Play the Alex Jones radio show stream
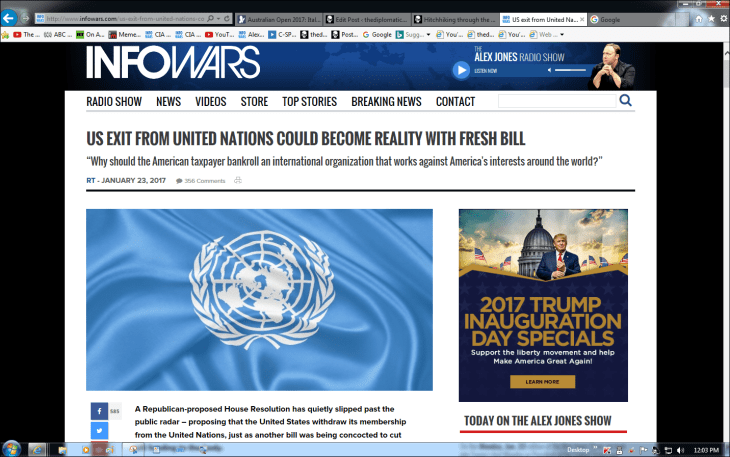 [461, 70]
